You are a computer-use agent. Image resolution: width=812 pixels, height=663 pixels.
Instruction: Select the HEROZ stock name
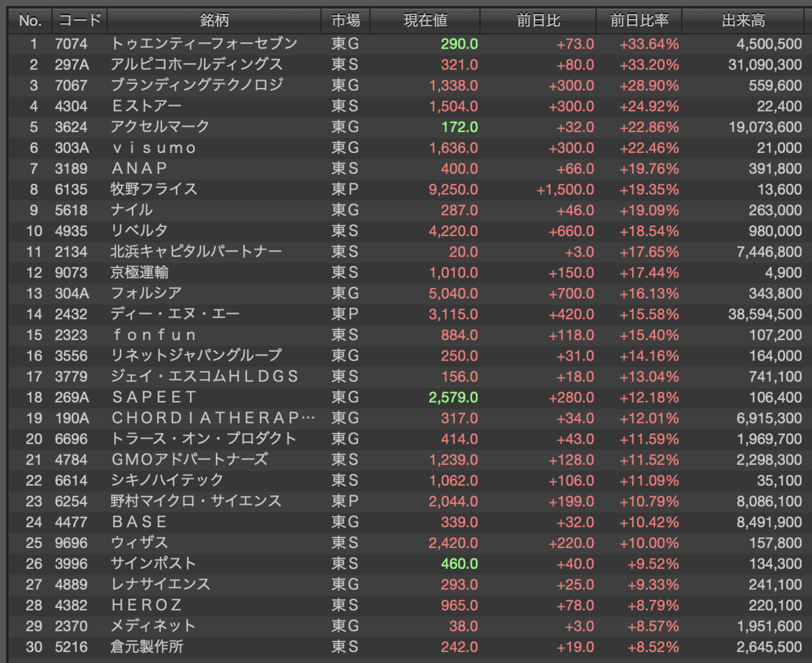point(147,604)
